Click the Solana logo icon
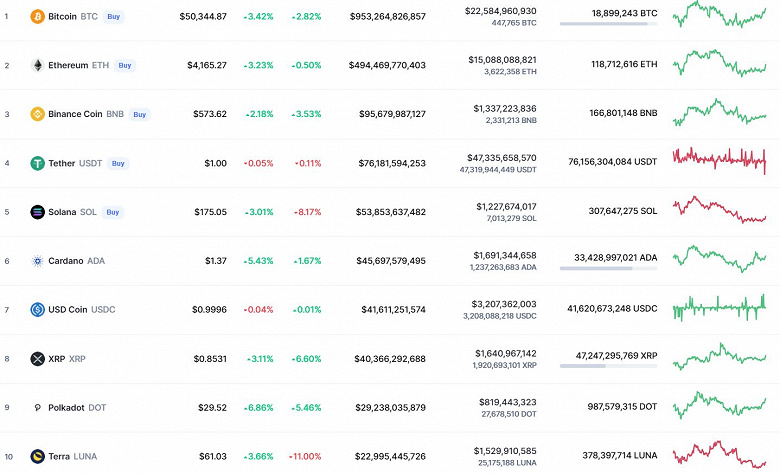The width and height of the screenshot is (780, 473). (38, 212)
